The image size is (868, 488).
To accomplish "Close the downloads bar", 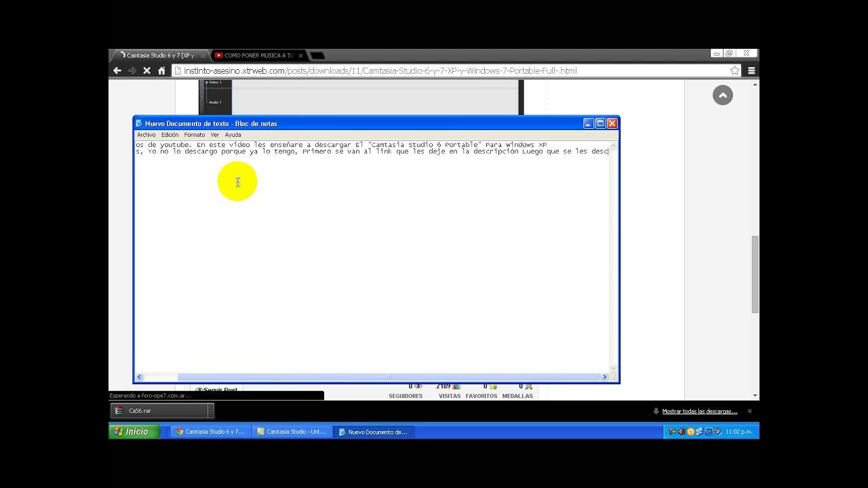I will click(749, 411).
